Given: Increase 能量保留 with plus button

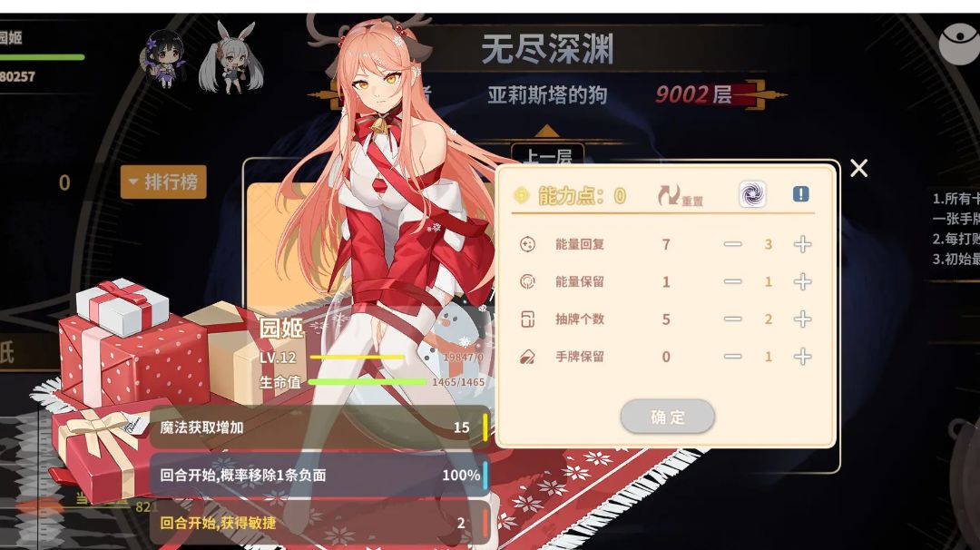Looking at the screenshot, I should pyautogui.click(x=802, y=282).
